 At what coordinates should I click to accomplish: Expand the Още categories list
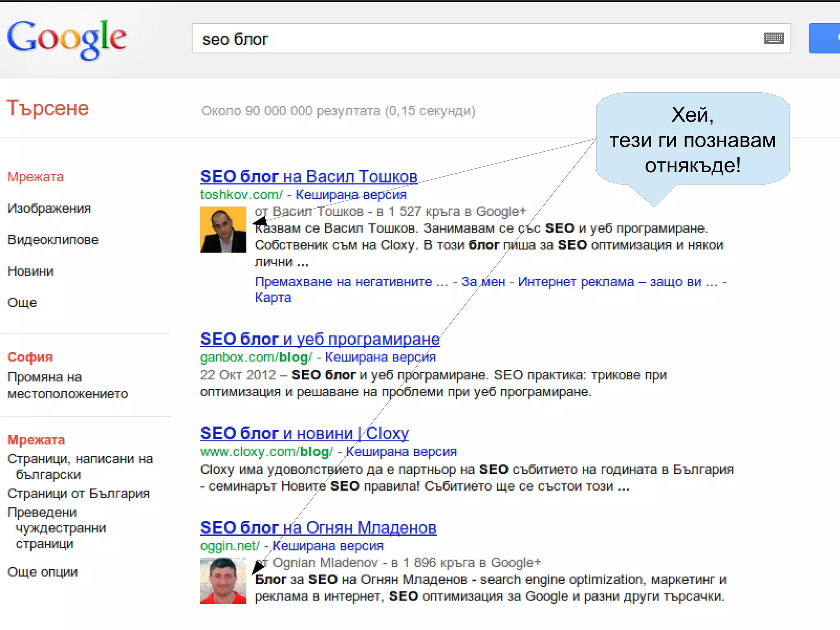click(22, 303)
